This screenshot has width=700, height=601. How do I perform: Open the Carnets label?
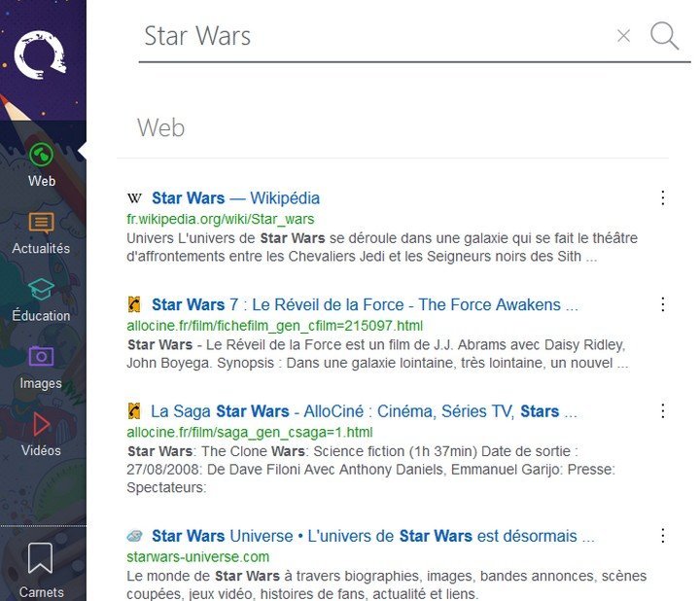click(41, 592)
